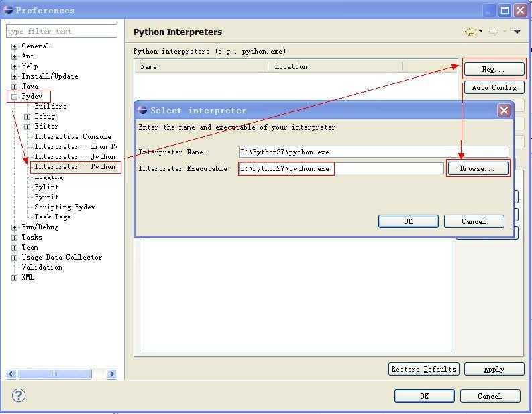Image resolution: width=532 pixels, height=414 pixels.
Task: Open Pylint preference page
Action: pyautogui.click(x=46, y=187)
